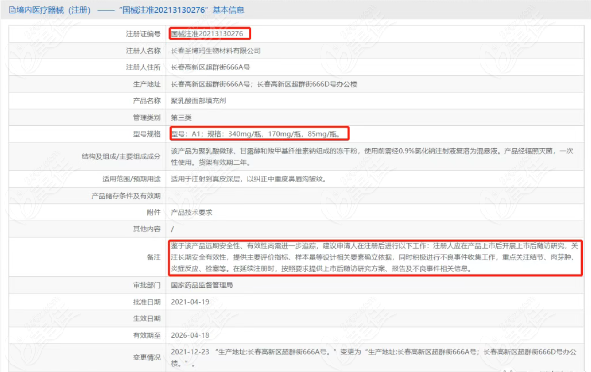Click the label 附件
Image resolution: width=591 pixels, height=372 pixels.
(x=154, y=213)
